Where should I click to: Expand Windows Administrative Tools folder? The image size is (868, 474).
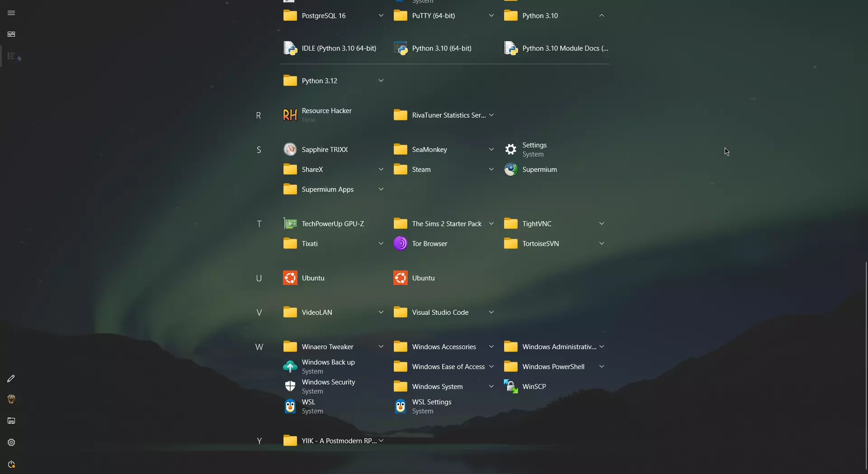[x=554, y=346]
